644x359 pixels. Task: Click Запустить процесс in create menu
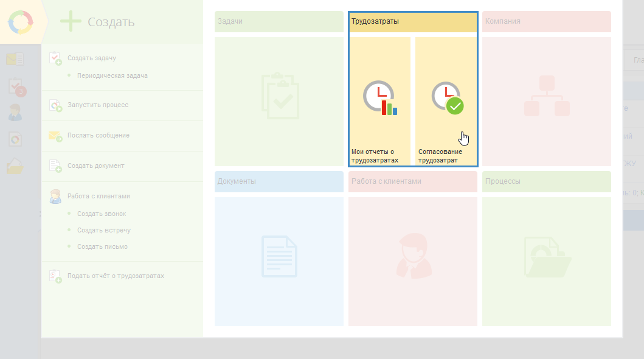coord(98,105)
